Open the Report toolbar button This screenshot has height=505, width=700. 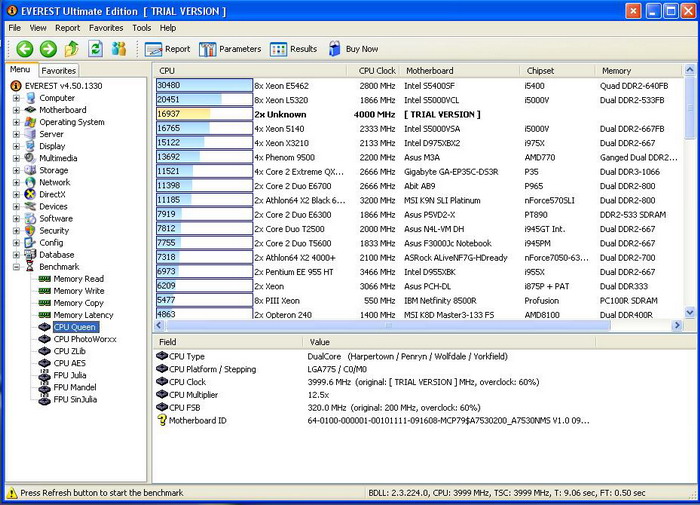(167, 49)
